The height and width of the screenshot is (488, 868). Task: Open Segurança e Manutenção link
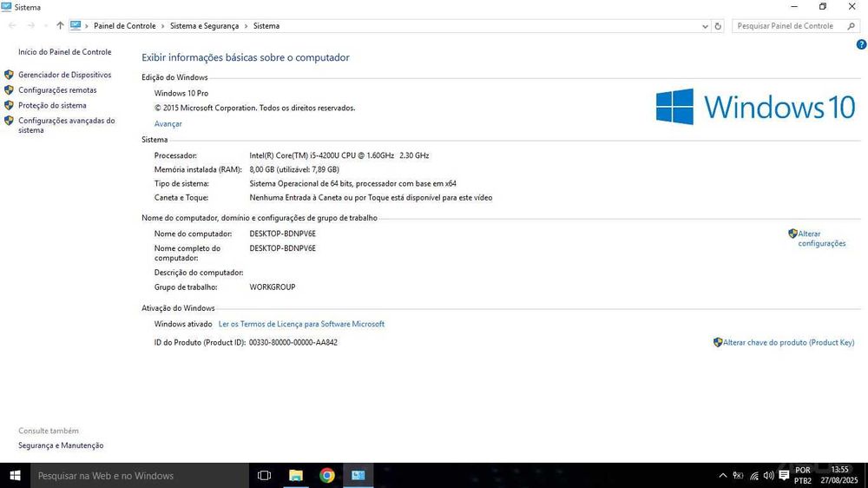click(x=61, y=445)
